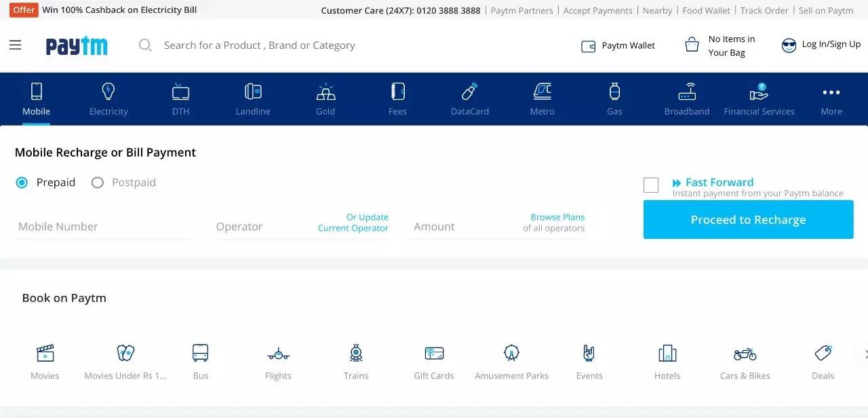Select the Electricity bulb icon
The height and width of the screenshot is (418, 868).
coord(108,91)
